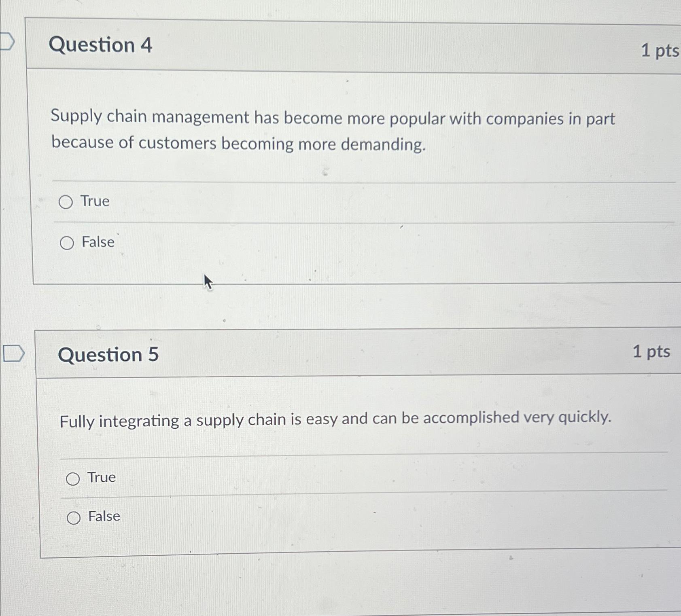Select True for Question 4

[x=66, y=201]
